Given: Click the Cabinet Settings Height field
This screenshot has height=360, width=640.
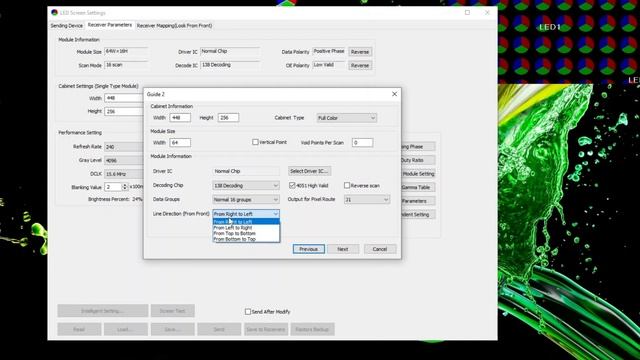Looking at the screenshot, I should [x=124, y=111].
